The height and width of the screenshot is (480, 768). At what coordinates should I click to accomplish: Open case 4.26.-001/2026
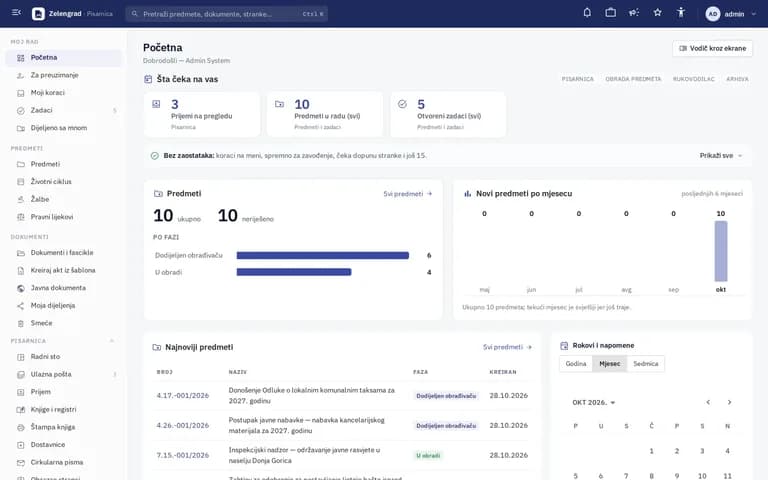tap(183, 426)
